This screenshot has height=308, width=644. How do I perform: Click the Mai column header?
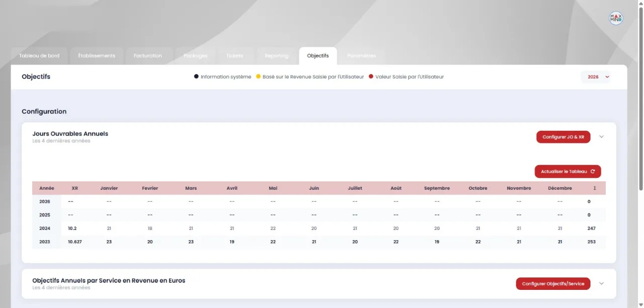pos(273,188)
